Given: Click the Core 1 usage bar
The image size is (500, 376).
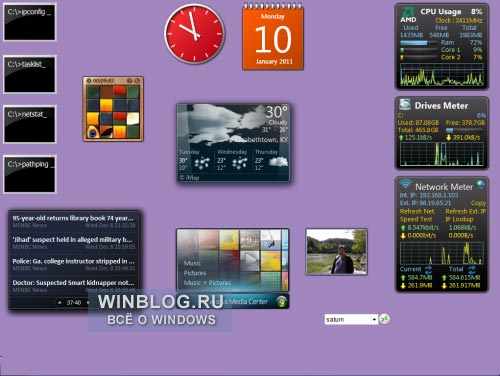Looking at the screenshot, I should pos(419,50).
